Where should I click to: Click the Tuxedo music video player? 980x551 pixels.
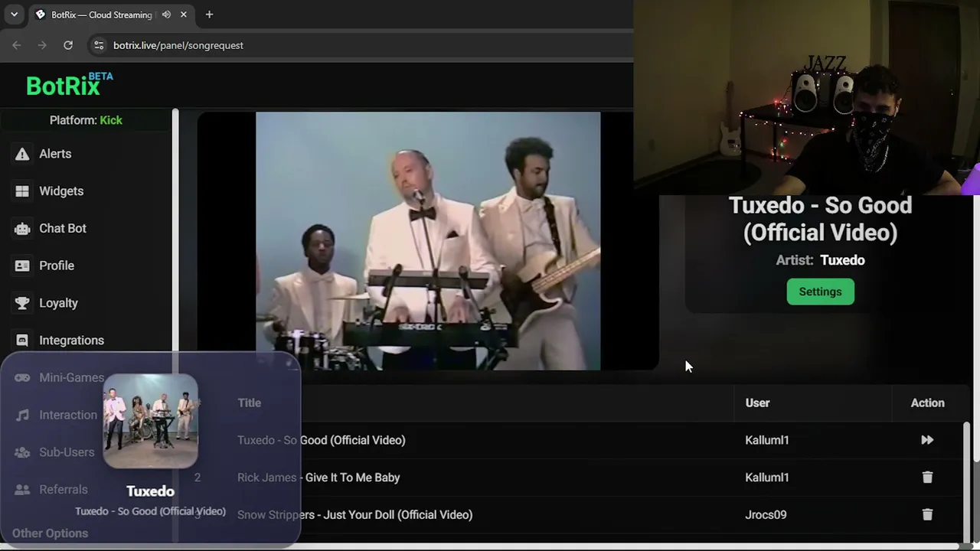428,241
